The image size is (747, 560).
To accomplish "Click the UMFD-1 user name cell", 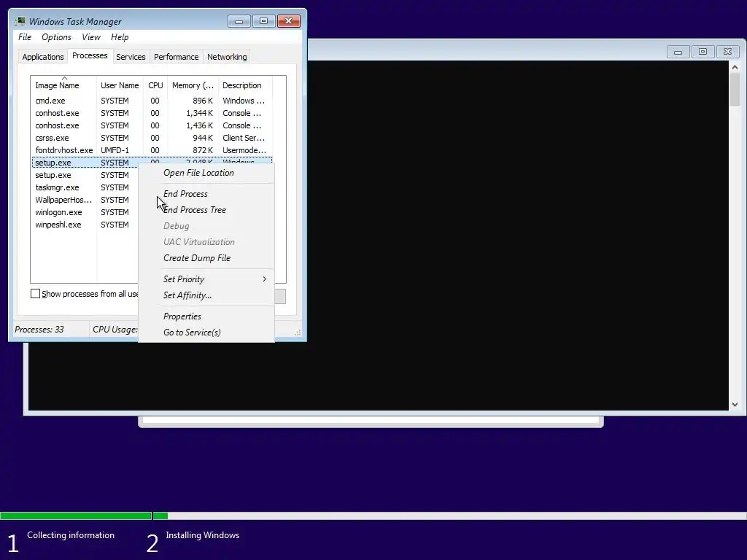I will pos(115,150).
